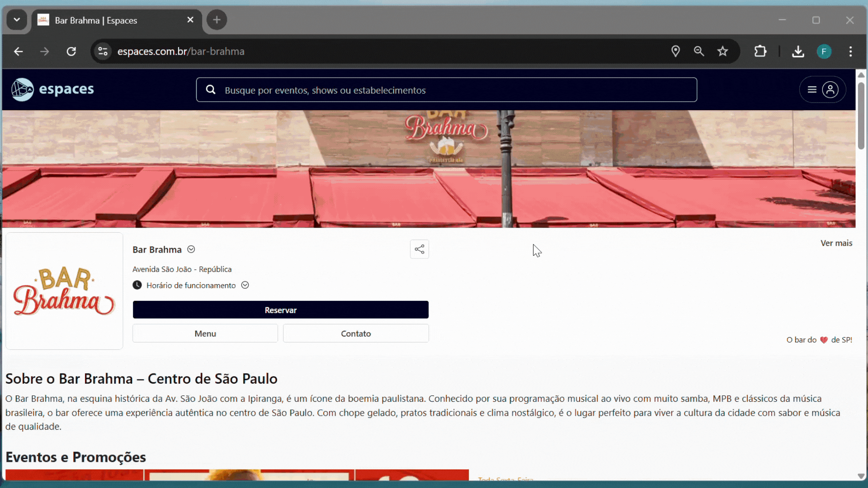Expand Horário de funcionamento chevron
868x488 pixels.
point(245,285)
